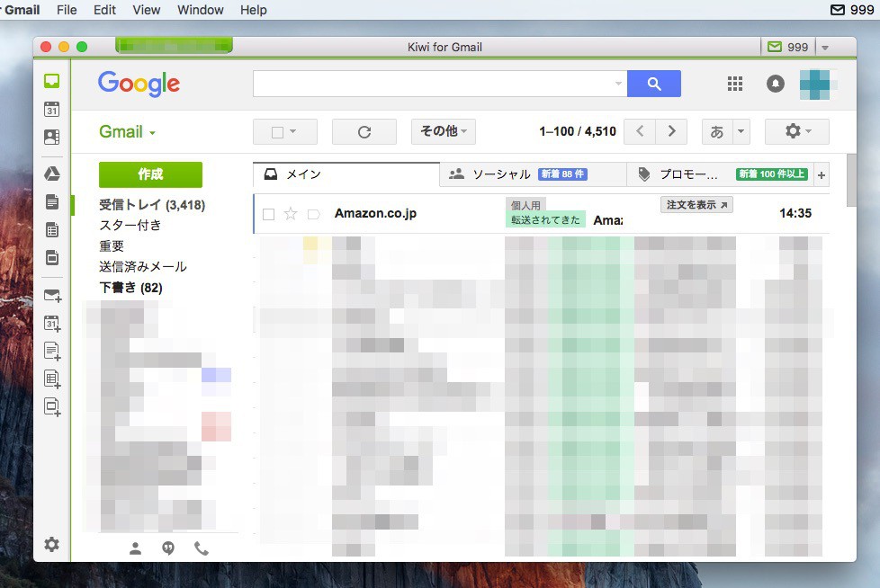Open the Gmail settings gear dropdown

pyautogui.click(x=797, y=131)
